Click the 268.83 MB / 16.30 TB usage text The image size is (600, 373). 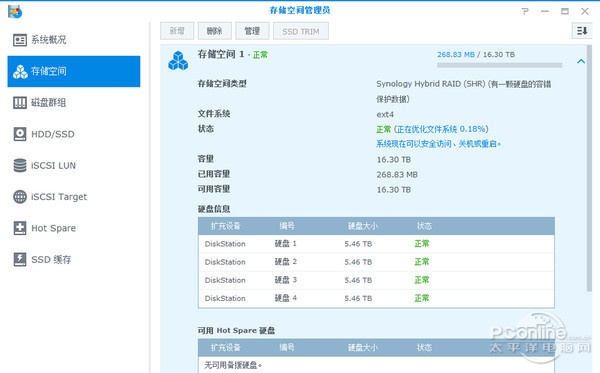click(x=476, y=55)
